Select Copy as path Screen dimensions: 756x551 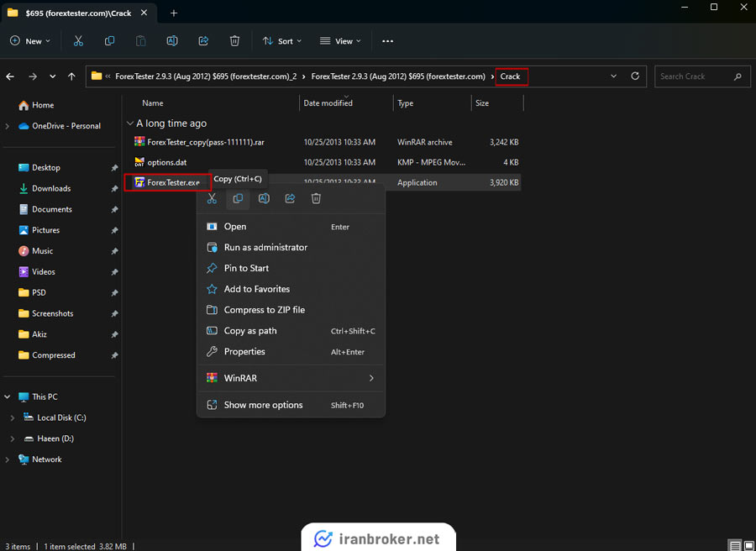coord(291,331)
